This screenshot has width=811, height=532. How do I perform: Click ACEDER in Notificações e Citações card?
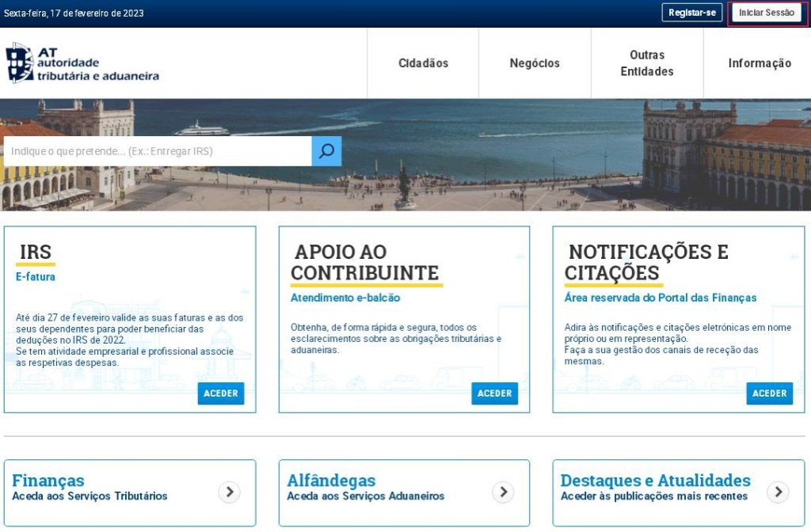coord(769,393)
